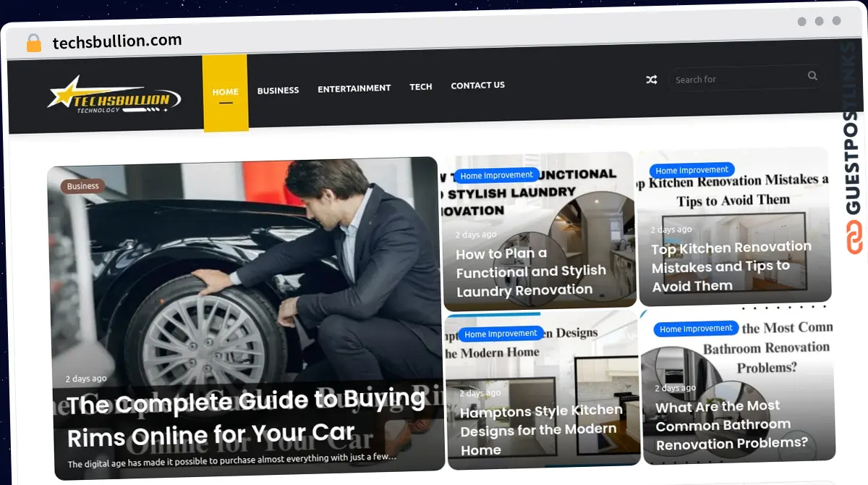The image size is (868, 485).
Task: Click Home Improvement tag on bathroom problems card
Action: pos(697,329)
